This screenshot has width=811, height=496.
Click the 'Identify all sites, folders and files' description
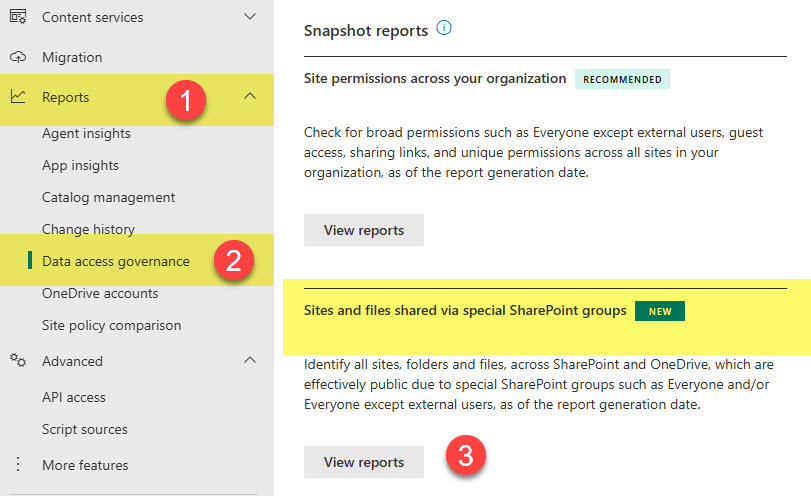point(538,384)
